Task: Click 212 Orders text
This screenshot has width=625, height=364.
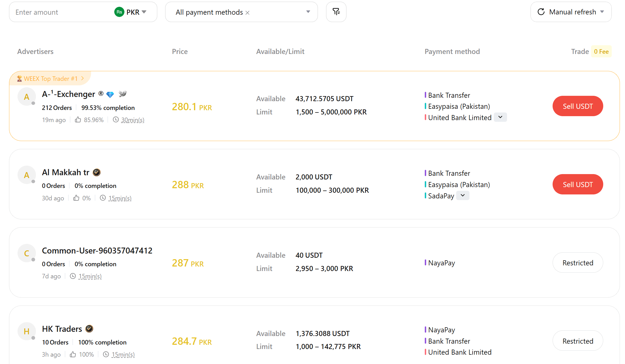Action: (x=57, y=108)
